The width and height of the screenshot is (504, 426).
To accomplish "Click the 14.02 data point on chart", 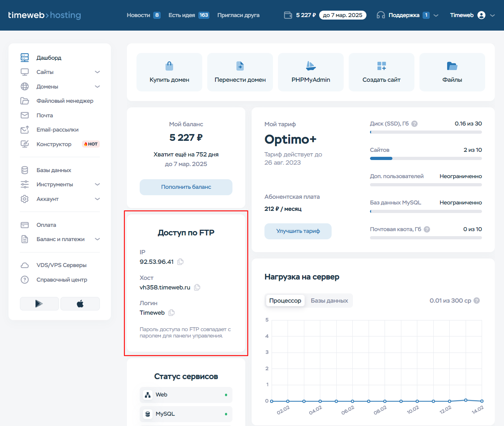I will coord(482,401).
